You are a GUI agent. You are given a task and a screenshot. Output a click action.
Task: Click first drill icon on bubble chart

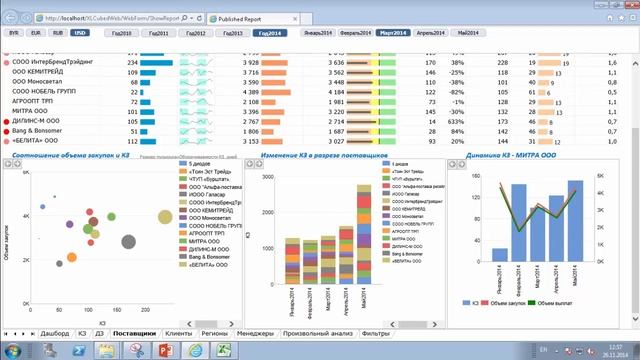point(8,164)
